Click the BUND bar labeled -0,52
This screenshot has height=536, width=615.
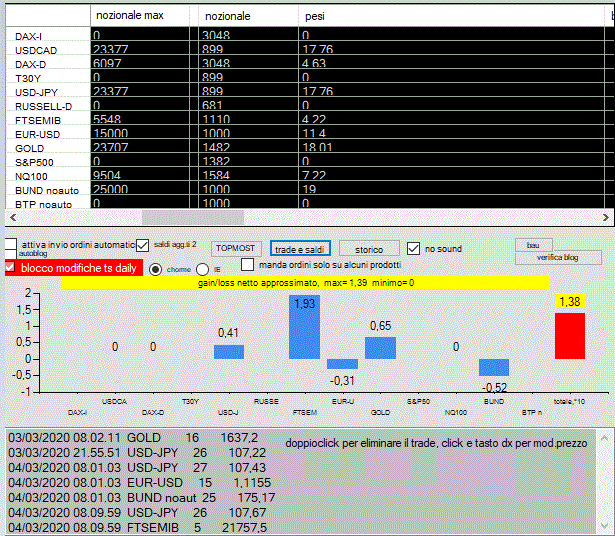(494, 367)
